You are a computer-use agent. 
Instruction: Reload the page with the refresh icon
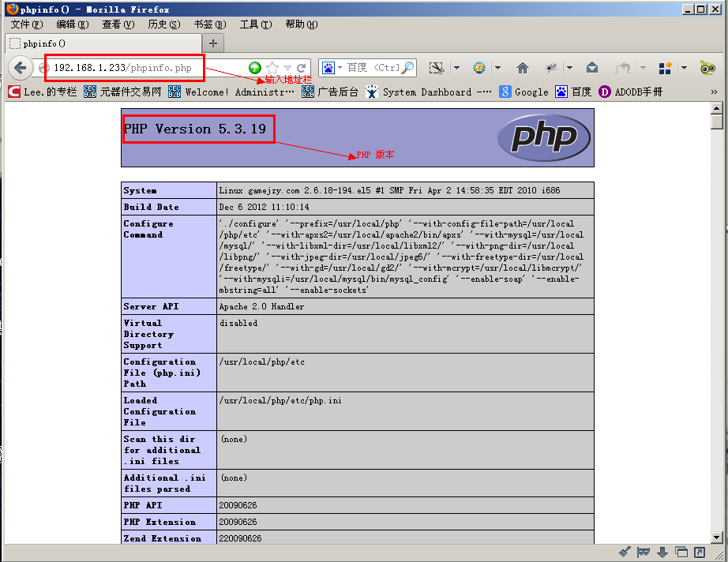pos(302,68)
